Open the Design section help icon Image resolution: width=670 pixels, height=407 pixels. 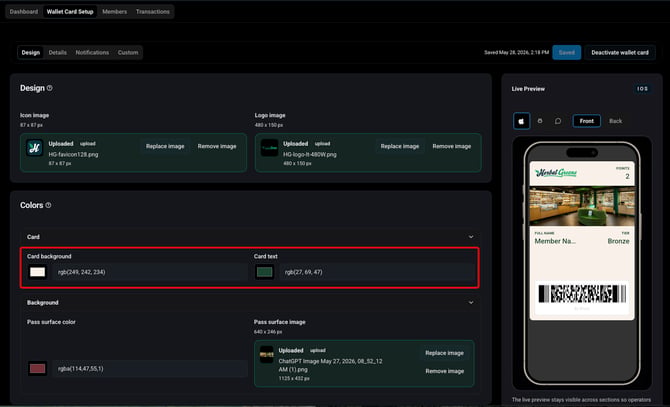coord(50,88)
